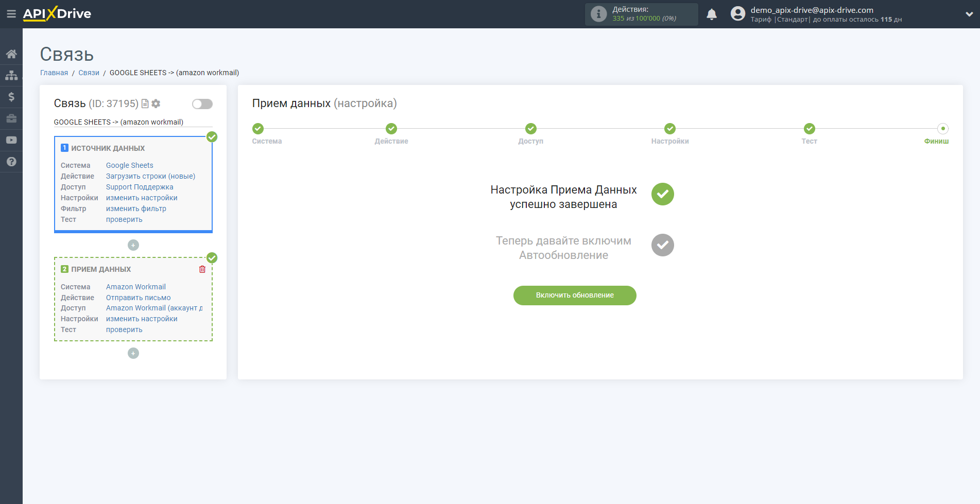Go to the Система step
Viewport: 980px width, 504px height.
(x=258, y=129)
